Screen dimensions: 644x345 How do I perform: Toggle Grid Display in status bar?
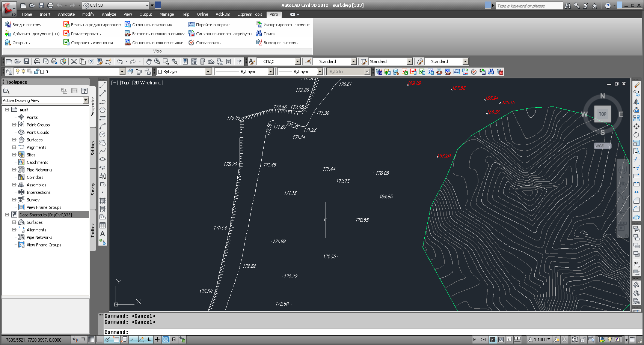coord(91,340)
